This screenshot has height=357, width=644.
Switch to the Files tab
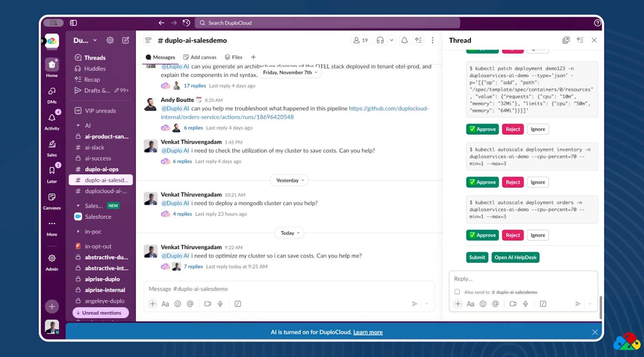pos(233,57)
